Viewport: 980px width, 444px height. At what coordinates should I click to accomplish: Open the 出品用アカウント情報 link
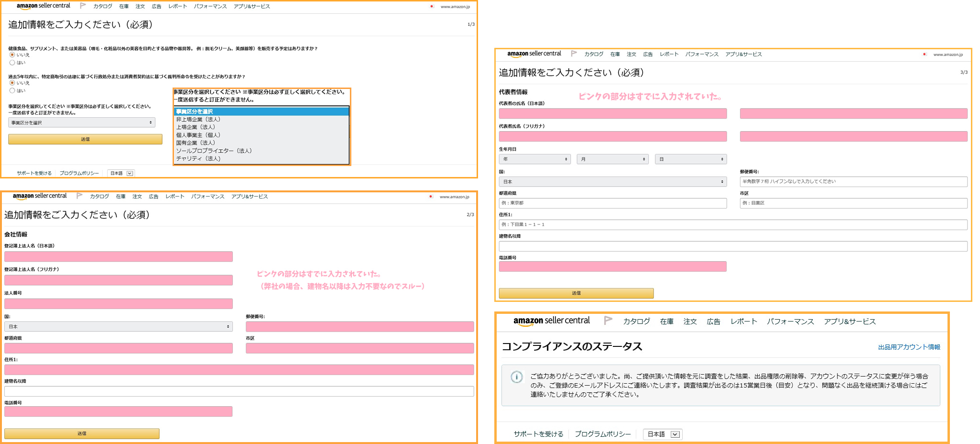pyautogui.click(x=909, y=347)
